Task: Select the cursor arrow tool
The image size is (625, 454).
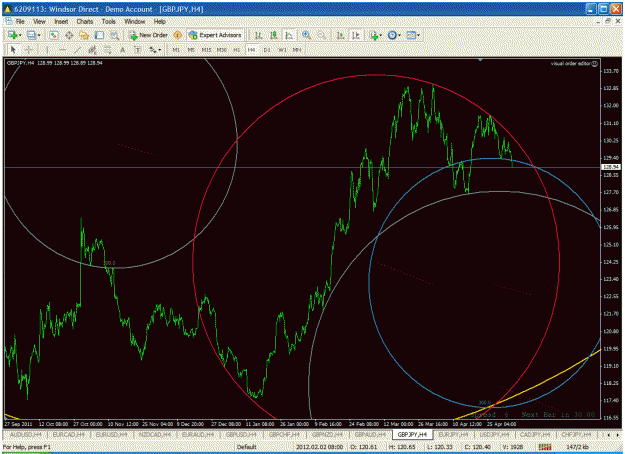Action: tap(13, 50)
